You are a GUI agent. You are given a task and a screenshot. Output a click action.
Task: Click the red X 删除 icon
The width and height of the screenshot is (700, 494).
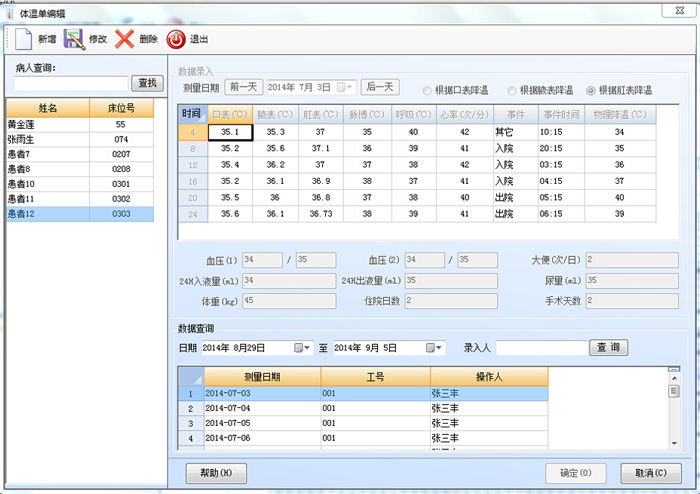click(125, 39)
